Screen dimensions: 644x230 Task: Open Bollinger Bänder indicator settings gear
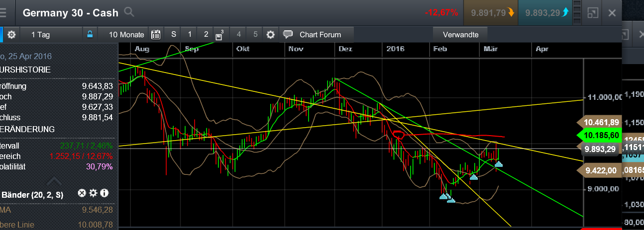(93, 193)
